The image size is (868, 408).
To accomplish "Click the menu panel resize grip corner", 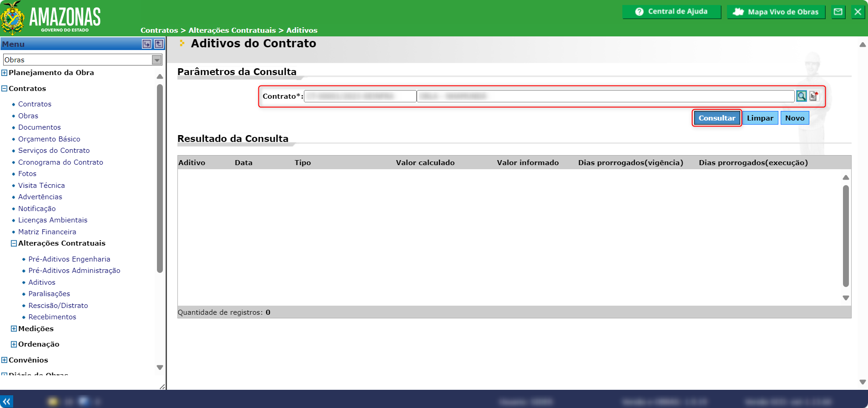I will (x=162, y=387).
